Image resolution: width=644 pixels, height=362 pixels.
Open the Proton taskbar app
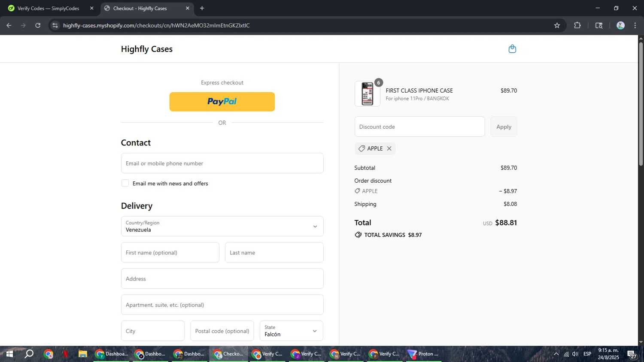pyautogui.click(x=423, y=354)
